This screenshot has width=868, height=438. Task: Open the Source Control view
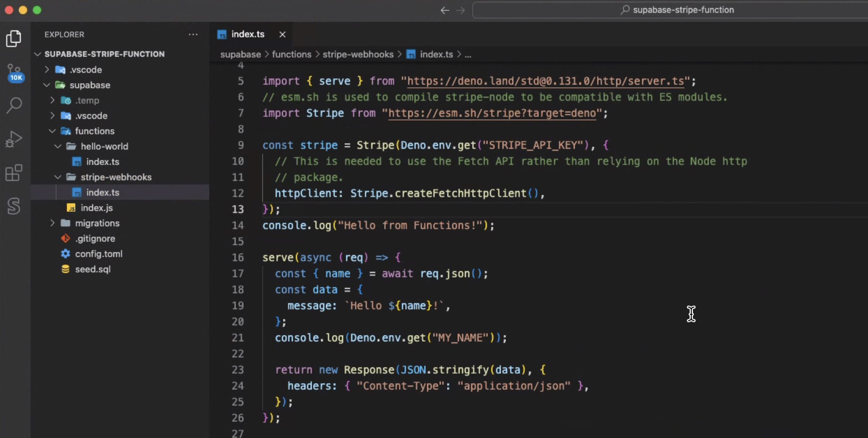pos(14,72)
